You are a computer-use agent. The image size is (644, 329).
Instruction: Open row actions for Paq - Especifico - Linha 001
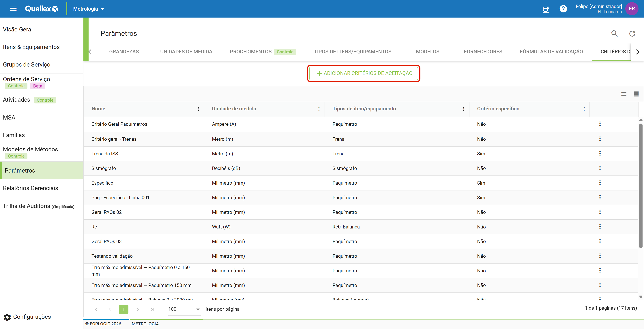600,197
